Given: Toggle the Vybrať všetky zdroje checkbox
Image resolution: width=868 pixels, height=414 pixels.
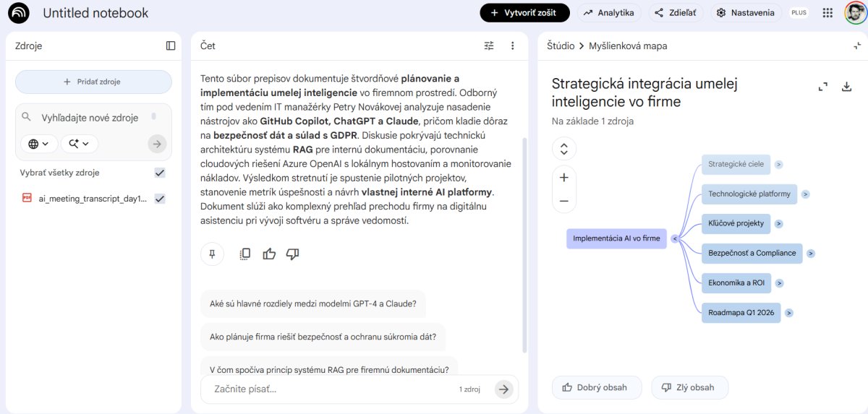Looking at the screenshot, I should (160, 173).
